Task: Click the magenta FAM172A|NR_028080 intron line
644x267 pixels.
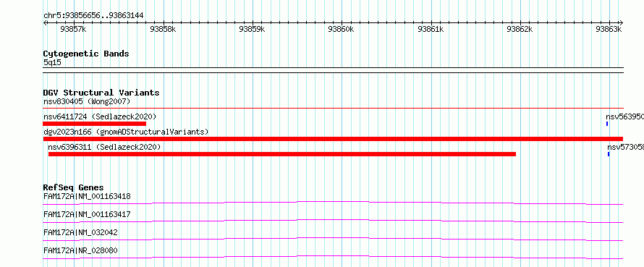Action: click(x=333, y=257)
